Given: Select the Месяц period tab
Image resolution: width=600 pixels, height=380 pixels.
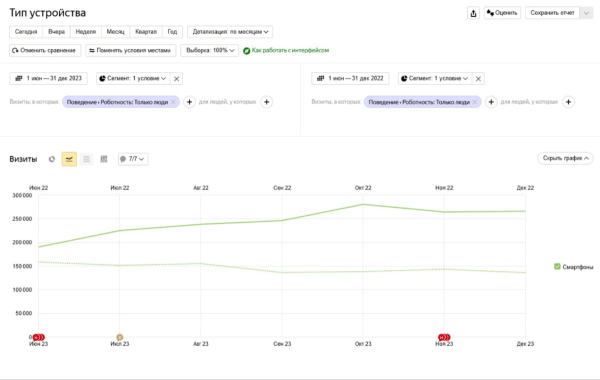Looking at the screenshot, I should pos(116,32).
